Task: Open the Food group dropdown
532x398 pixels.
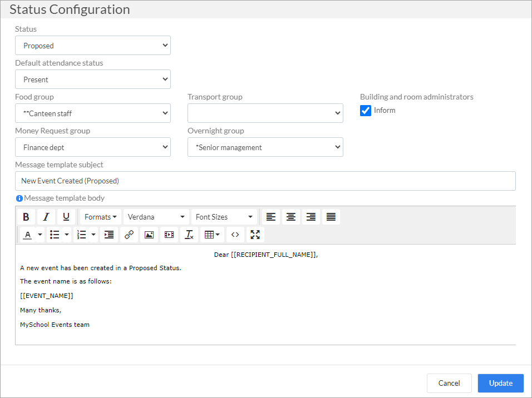Action: point(93,113)
